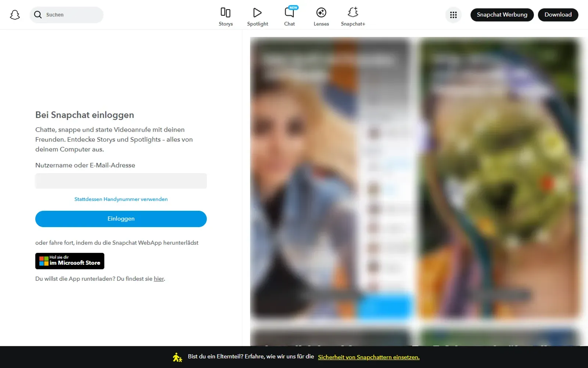Open the Snapchat+ section

[353, 17]
